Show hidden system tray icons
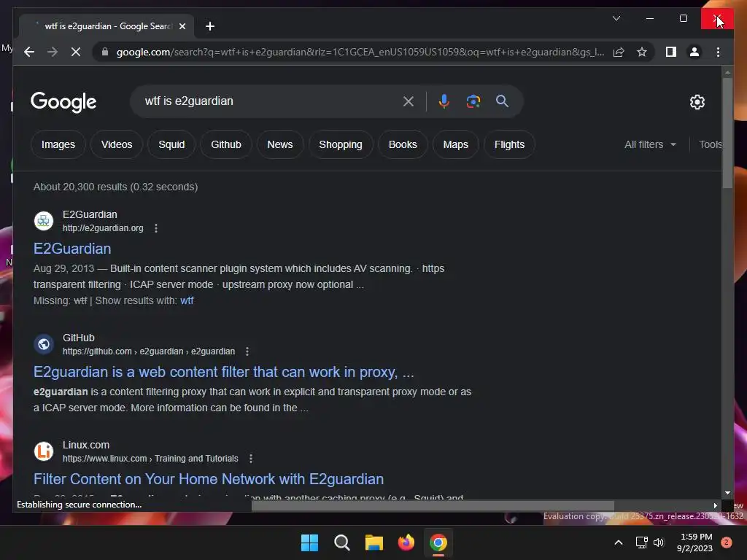Screen dimensions: 747x560 619,542
